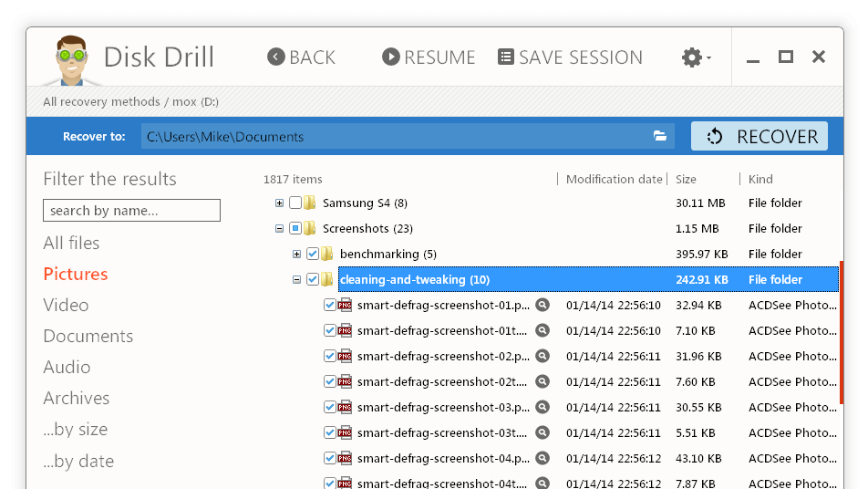Sort by the Kind column header
This screenshot has width=868, height=489.
point(760,179)
